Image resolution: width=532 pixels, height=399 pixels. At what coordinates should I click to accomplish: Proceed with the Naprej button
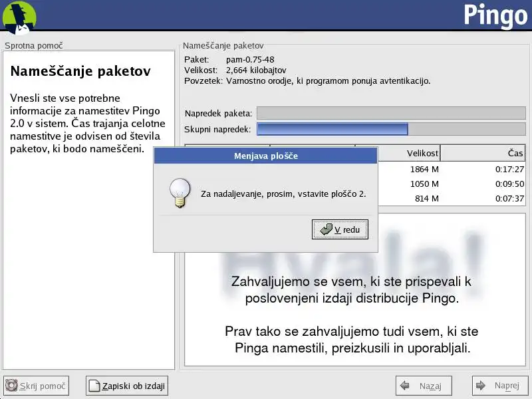pyautogui.click(x=500, y=386)
